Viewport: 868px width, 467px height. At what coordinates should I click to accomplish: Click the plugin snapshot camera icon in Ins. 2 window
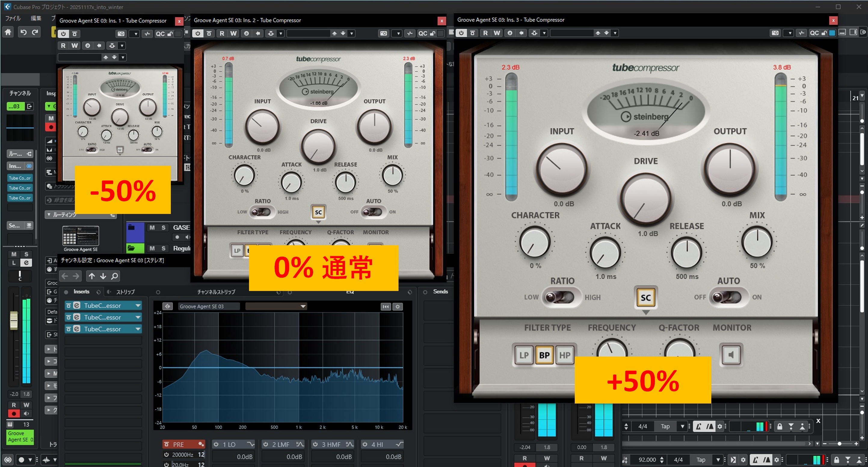tap(383, 33)
